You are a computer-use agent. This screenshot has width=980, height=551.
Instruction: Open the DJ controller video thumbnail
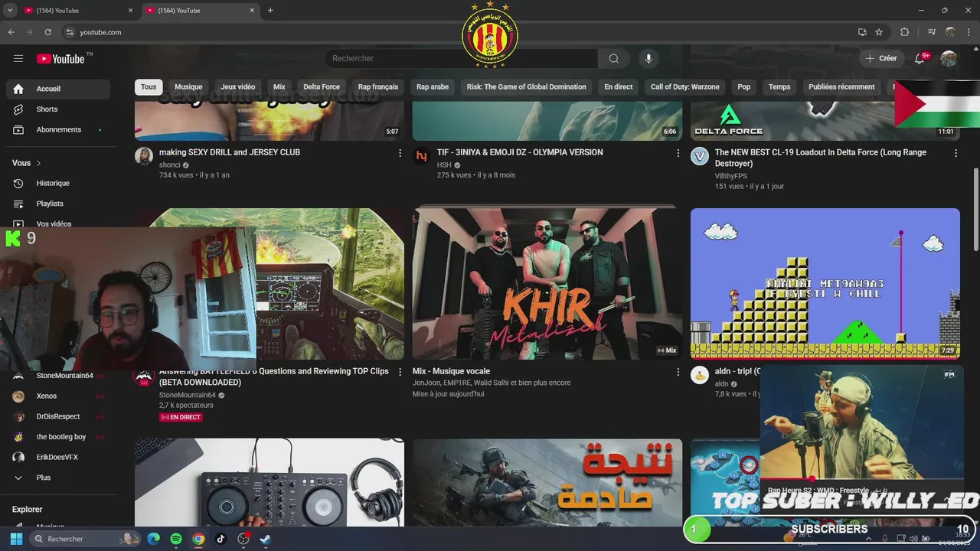point(269,482)
